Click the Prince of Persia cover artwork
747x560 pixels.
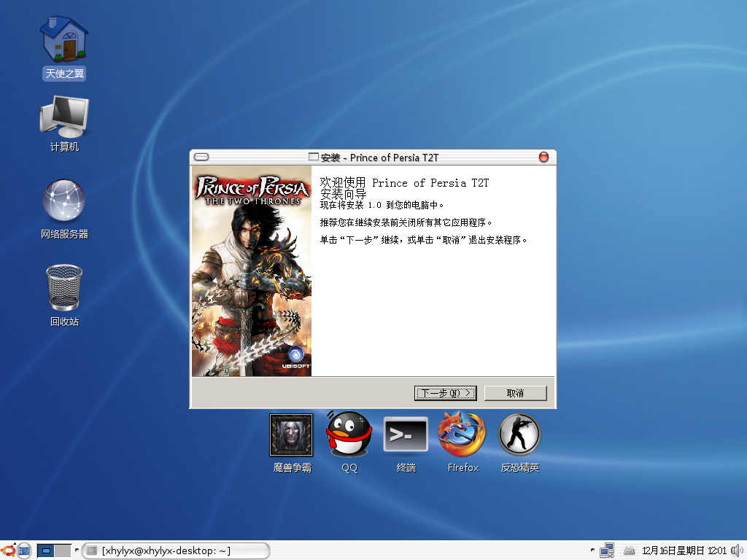[x=252, y=271]
